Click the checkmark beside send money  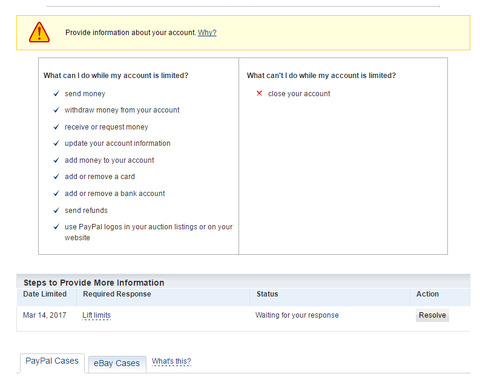[x=56, y=93]
